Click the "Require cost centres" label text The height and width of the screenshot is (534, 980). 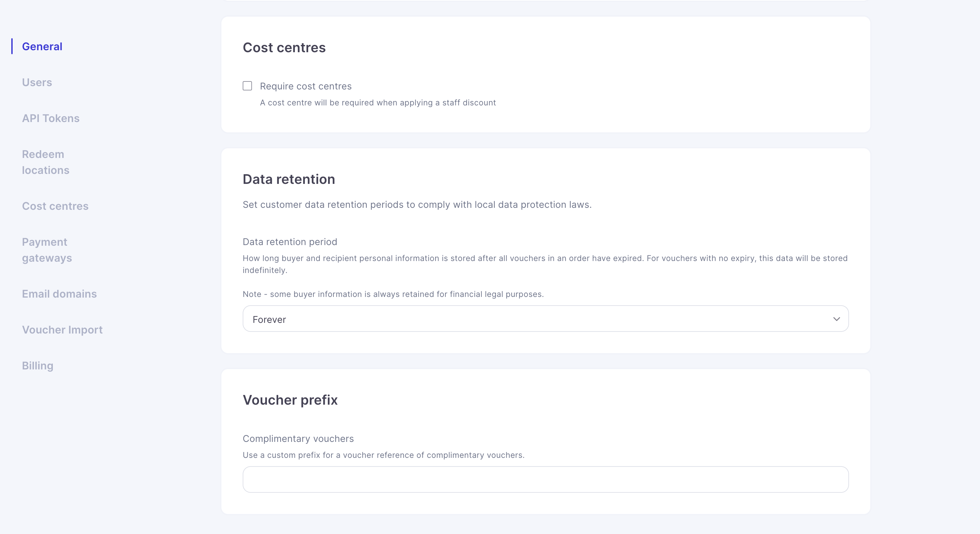pos(306,86)
